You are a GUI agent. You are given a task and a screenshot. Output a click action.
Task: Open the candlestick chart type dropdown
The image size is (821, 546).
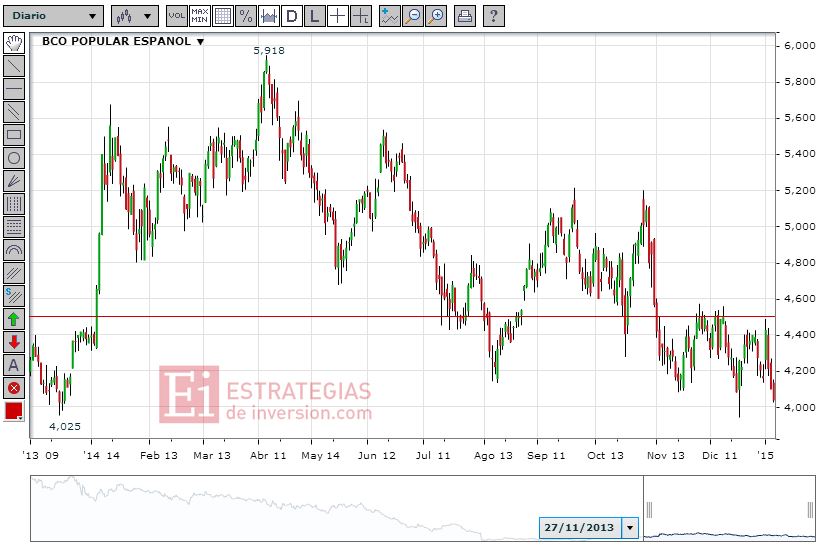(x=135, y=16)
